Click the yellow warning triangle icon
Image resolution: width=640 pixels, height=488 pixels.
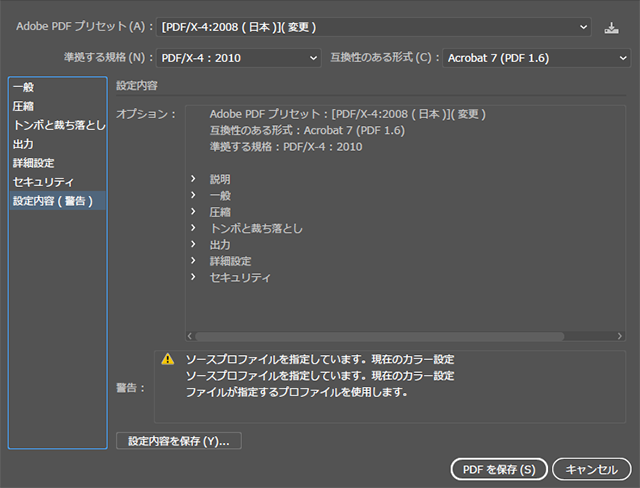[168, 359]
